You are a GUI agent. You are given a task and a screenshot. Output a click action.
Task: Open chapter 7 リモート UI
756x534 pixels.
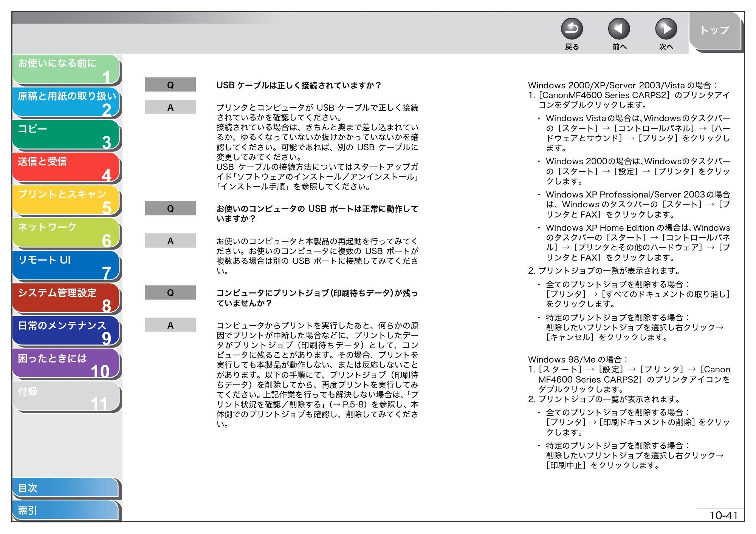(67, 266)
